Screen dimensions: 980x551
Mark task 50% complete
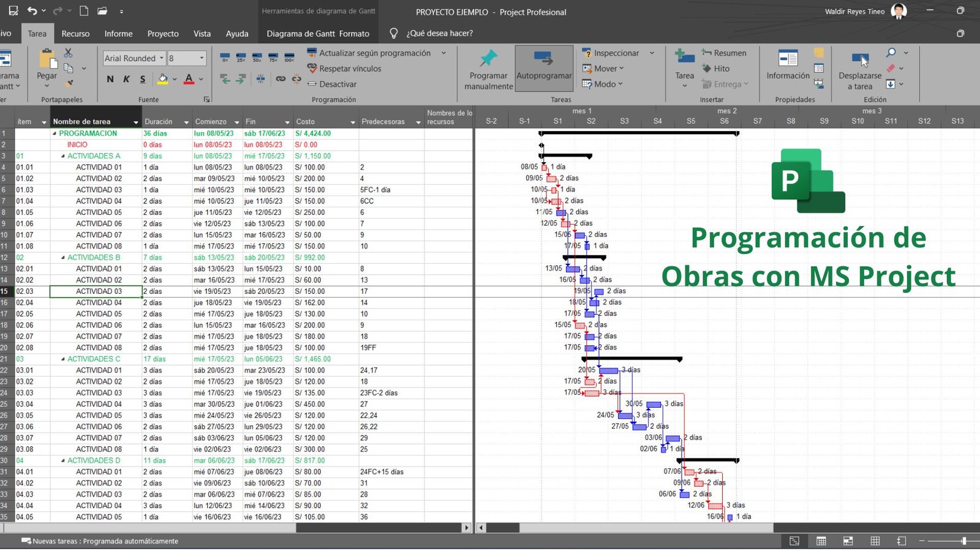(x=257, y=57)
